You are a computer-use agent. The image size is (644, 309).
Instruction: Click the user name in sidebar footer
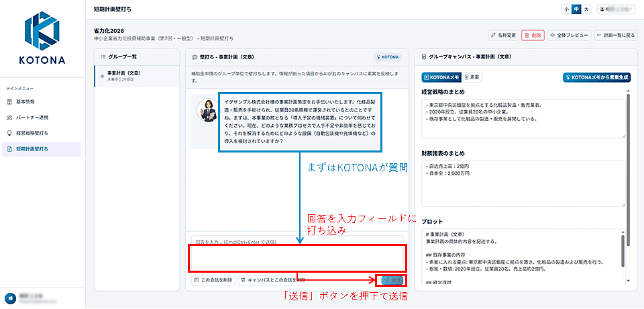[x=31, y=296]
